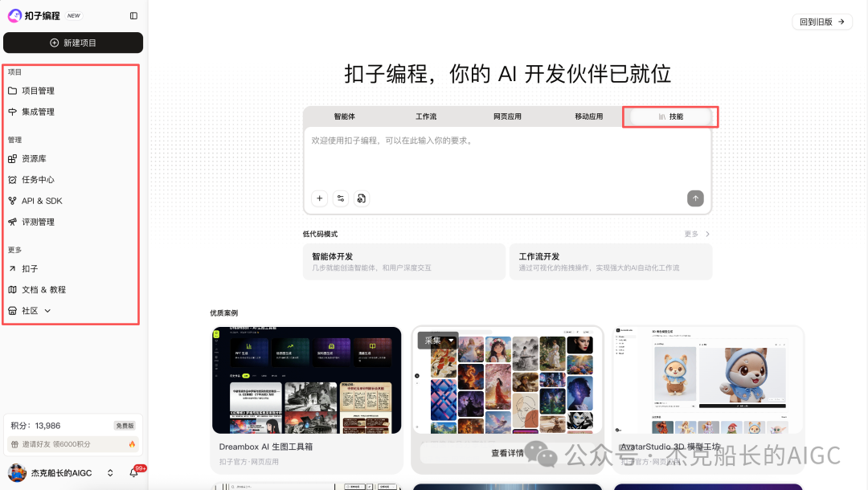Switch to the 移动应用 tab
Image resolution: width=868 pixels, height=490 pixels.
pos(588,116)
